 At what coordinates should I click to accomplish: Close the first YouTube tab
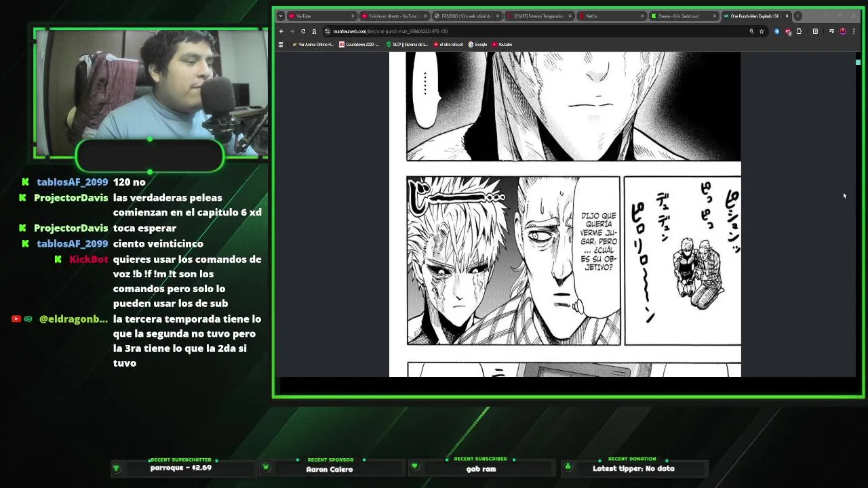353,16
